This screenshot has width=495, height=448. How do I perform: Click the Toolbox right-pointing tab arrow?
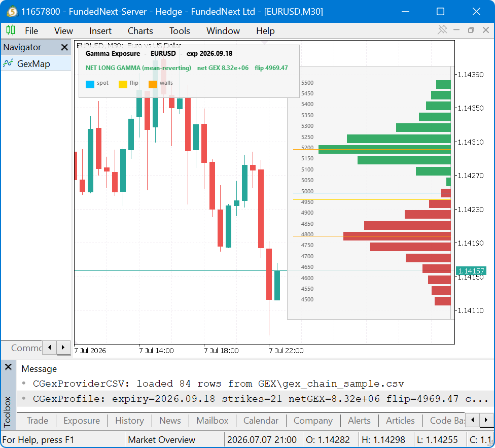pyautogui.click(x=486, y=420)
